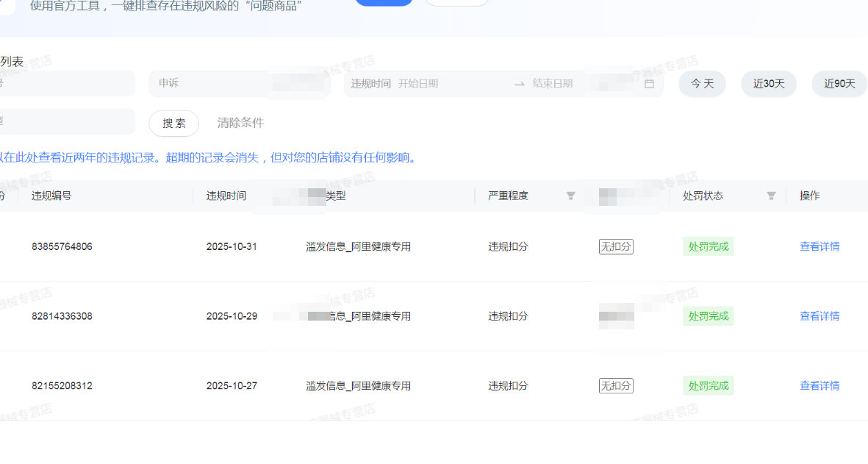Screen dimensions: 868x464
Task: Click the 违规时间 column header
Action: tap(226, 196)
